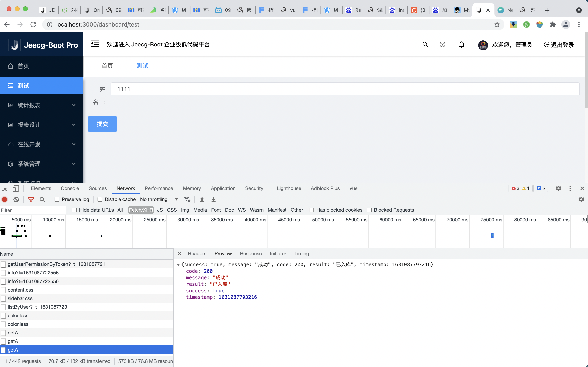Collapse the JSON response object triangle
588x367 pixels.
pyautogui.click(x=178, y=265)
